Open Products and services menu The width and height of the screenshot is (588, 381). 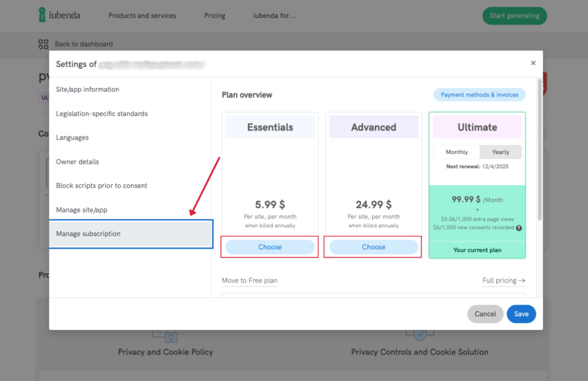coord(142,15)
